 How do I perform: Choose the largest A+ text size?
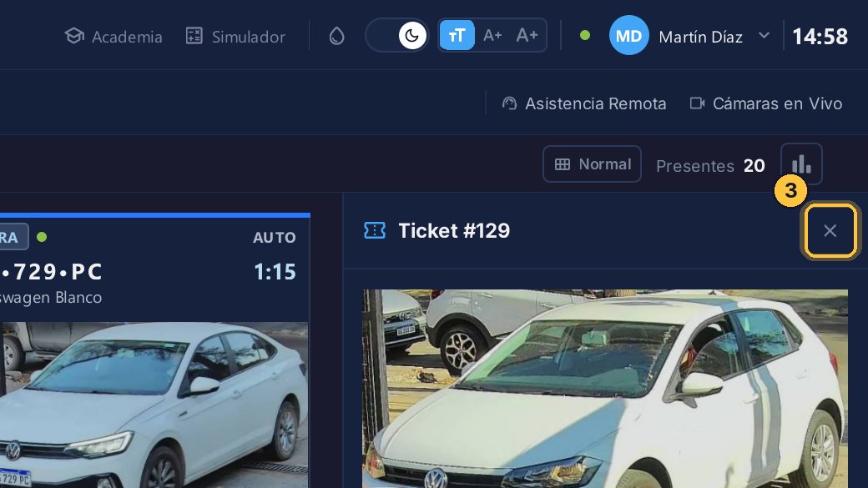point(527,35)
